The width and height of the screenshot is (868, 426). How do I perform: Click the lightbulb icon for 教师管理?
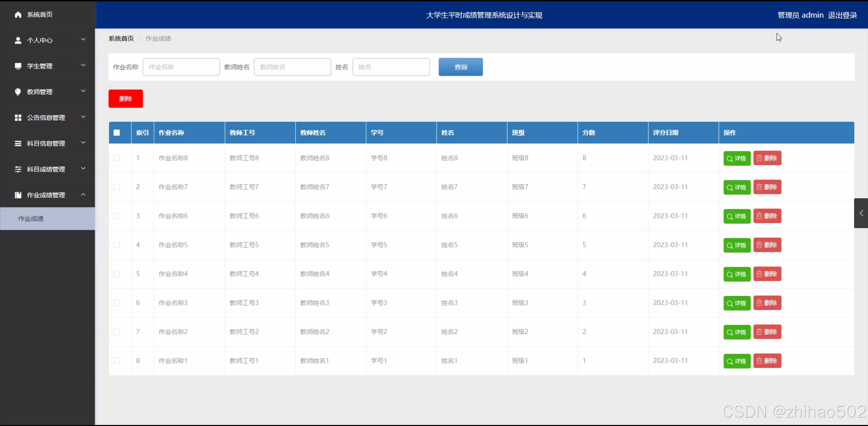(18, 92)
